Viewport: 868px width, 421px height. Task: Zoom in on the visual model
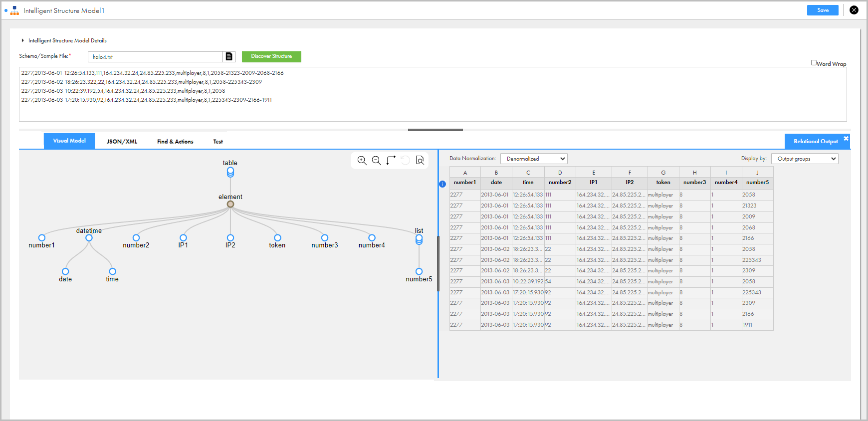pos(362,160)
